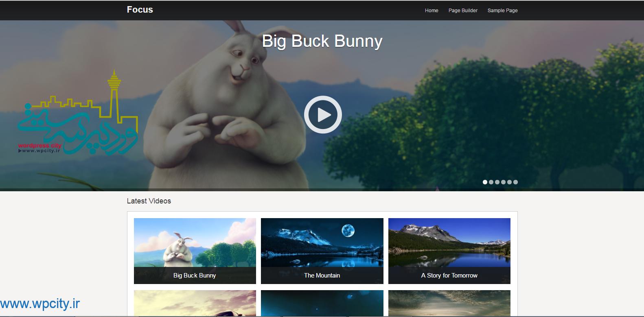Select the third slider pagination dot
This screenshot has height=317, width=644.
[497, 182]
